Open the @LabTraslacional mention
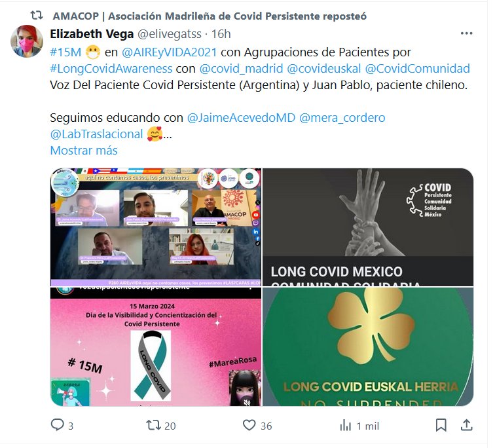This screenshot has width=495, height=448. [97, 134]
